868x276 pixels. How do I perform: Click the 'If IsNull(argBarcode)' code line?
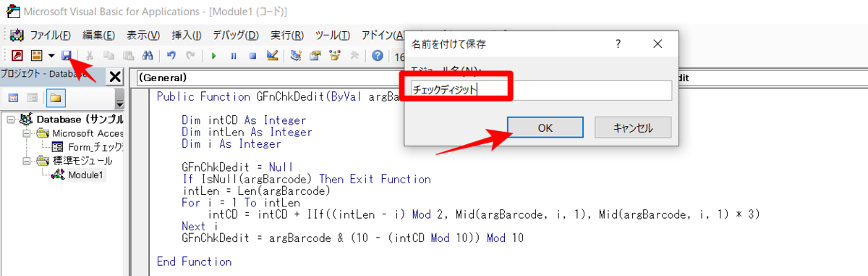coord(306,179)
